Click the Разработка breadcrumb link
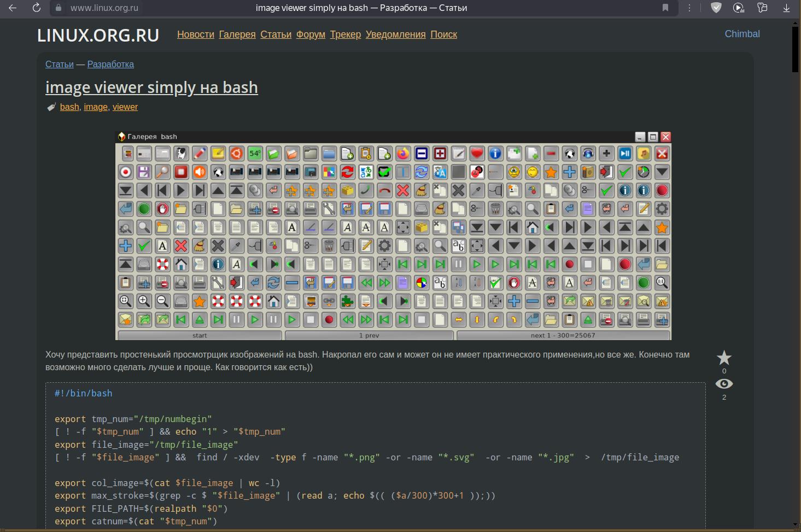The image size is (801, 532). coord(110,64)
